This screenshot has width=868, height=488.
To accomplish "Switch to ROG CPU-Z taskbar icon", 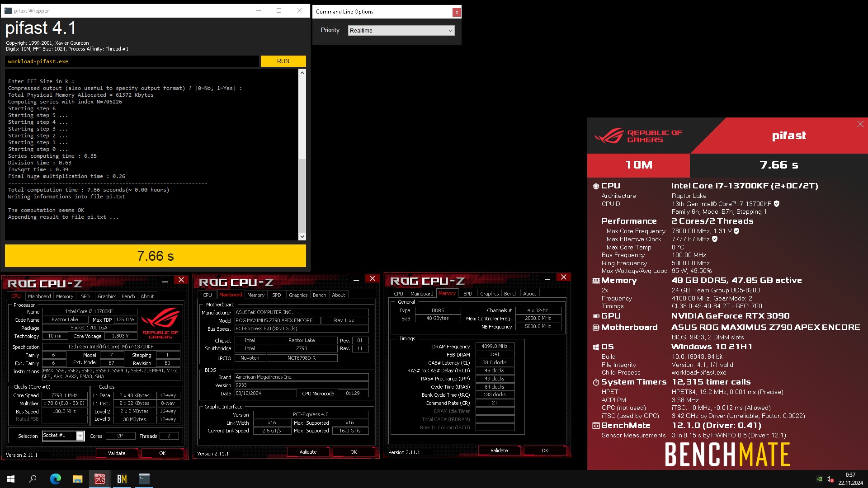I will coord(99,479).
